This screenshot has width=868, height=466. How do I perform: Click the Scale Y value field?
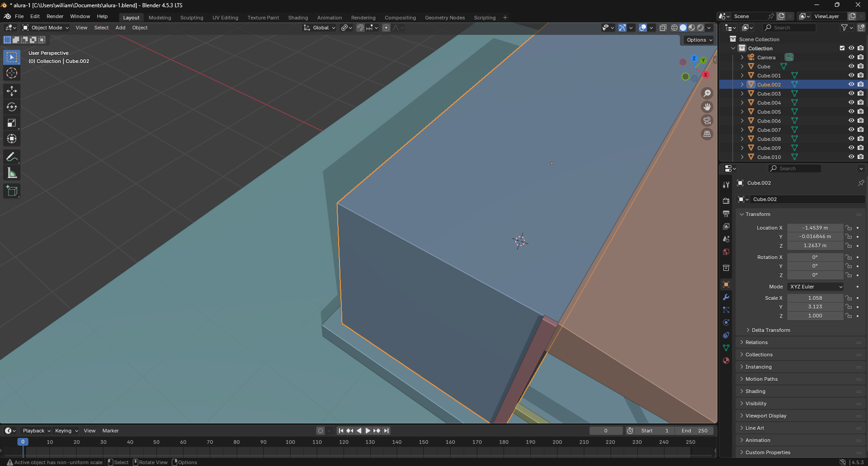815,307
